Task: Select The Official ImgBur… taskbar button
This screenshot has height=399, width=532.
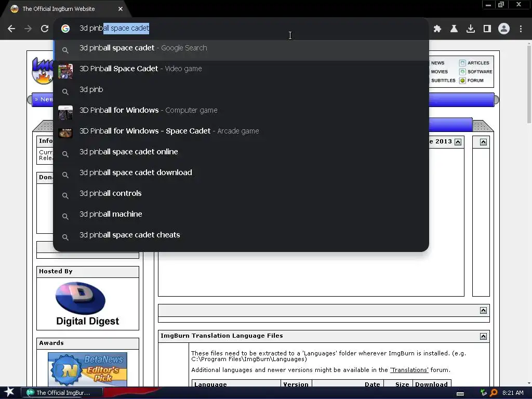Action: click(x=62, y=393)
